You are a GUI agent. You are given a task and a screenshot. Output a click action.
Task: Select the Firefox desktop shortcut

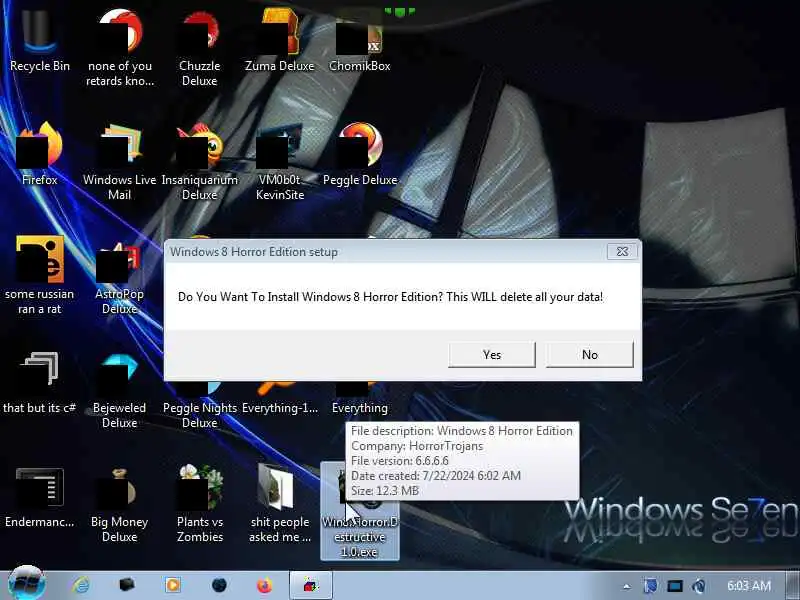click(40, 154)
